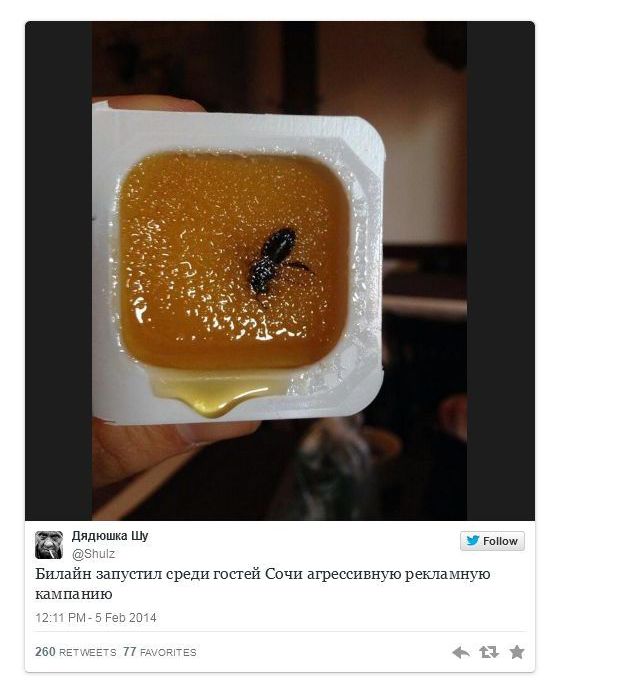644x694 pixels.
Task: Click the black bar left of photo
Action: point(58,270)
